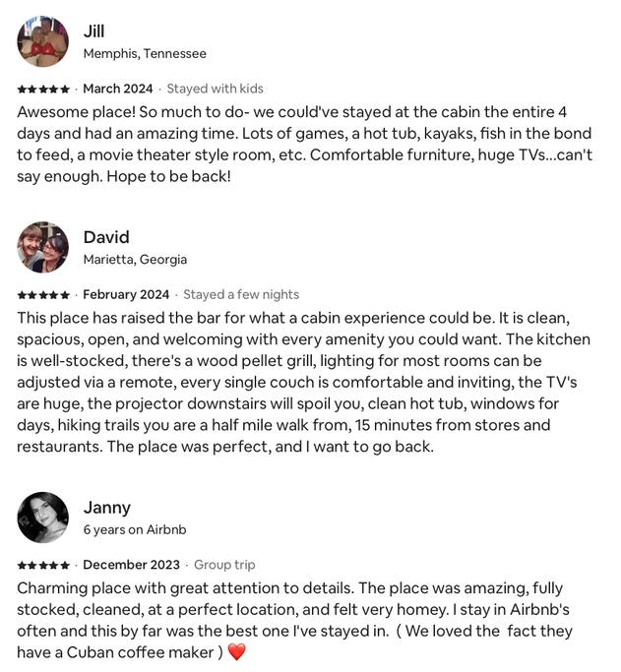Open Jill's profile photo
621x672 pixels.
(x=42, y=41)
